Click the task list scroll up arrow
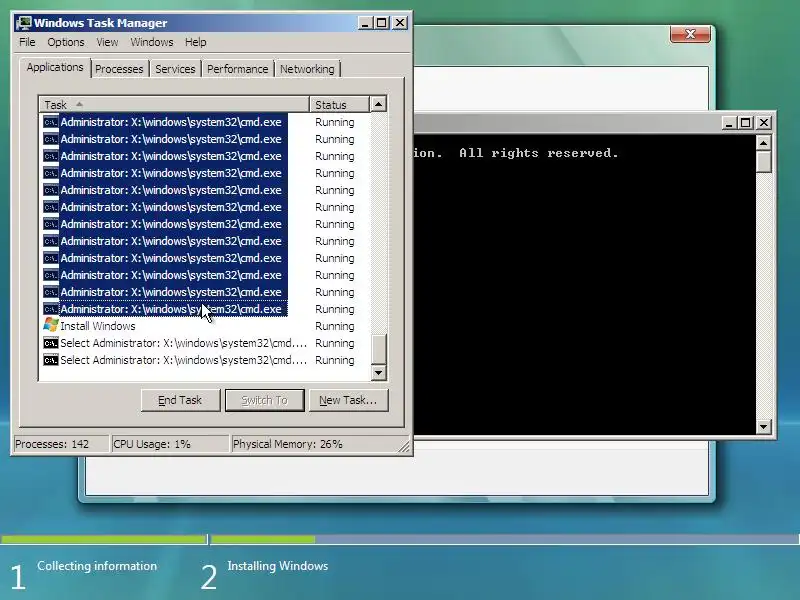The width and height of the screenshot is (800, 600). tap(378, 104)
